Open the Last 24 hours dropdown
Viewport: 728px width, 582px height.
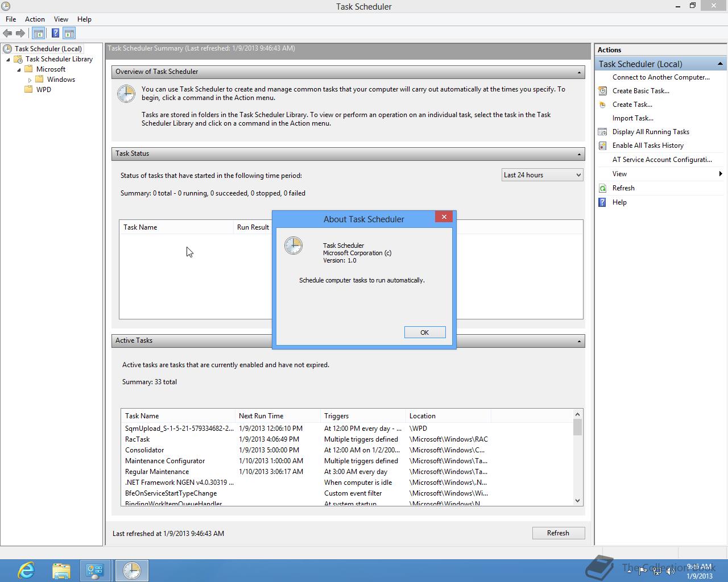click(x=543, y=175)
